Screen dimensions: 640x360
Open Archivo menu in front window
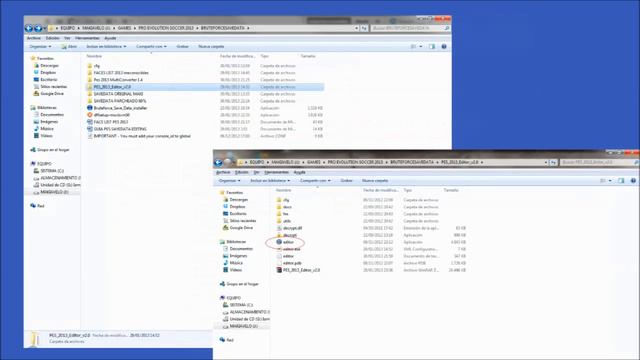tap(223, 172)
